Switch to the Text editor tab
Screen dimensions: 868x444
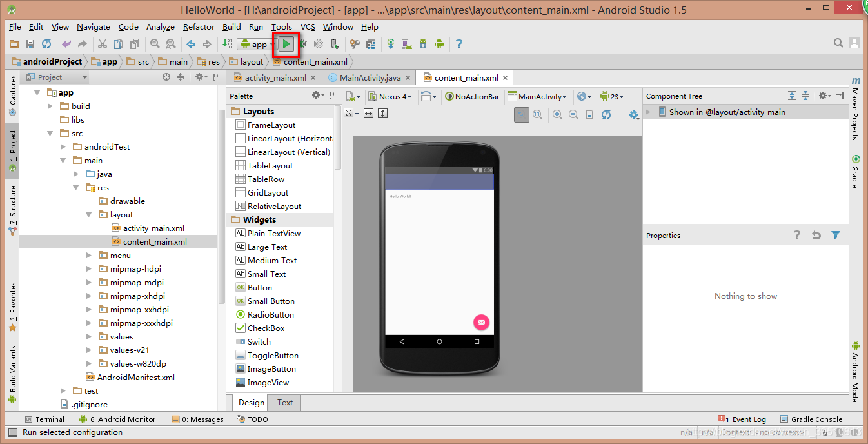(x=285, y=403)
